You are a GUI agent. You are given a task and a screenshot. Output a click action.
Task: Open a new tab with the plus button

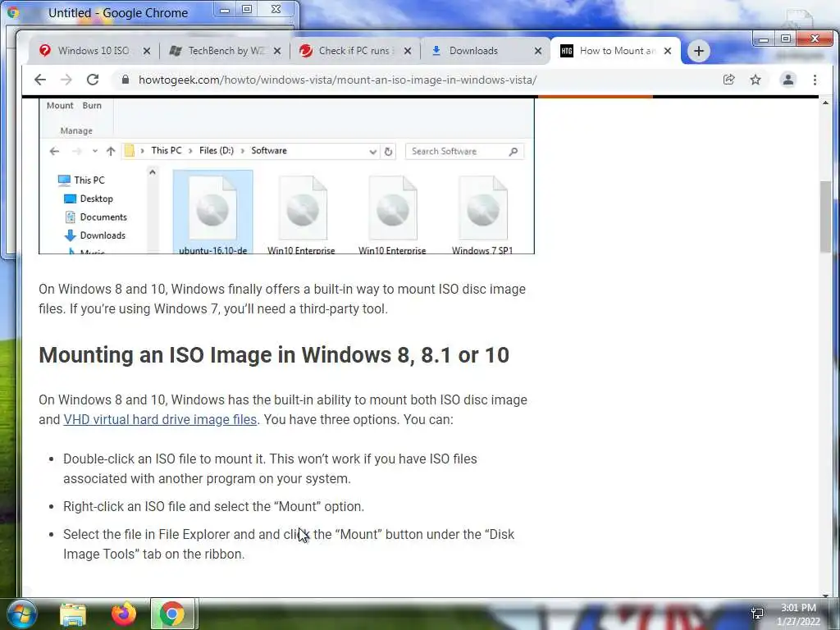click(699, 51)
